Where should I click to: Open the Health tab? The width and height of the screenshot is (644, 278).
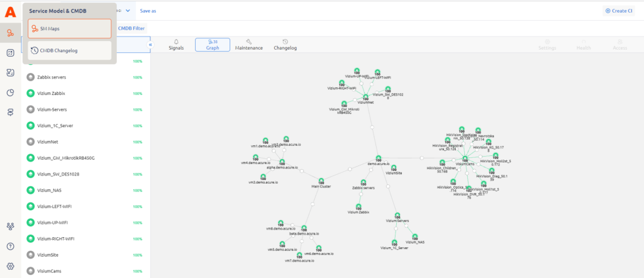click(584, 45)
